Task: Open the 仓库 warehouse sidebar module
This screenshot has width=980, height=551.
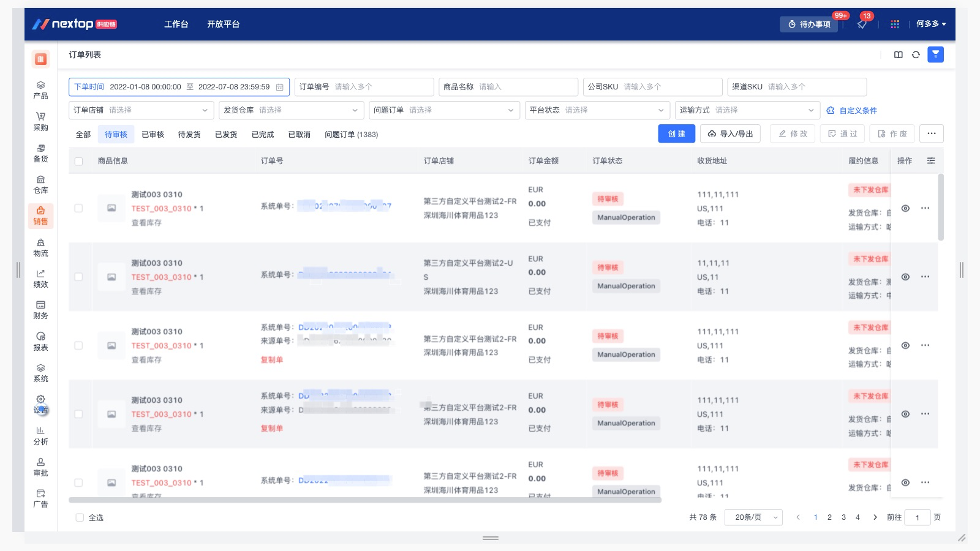Action: tap(40, 184)
